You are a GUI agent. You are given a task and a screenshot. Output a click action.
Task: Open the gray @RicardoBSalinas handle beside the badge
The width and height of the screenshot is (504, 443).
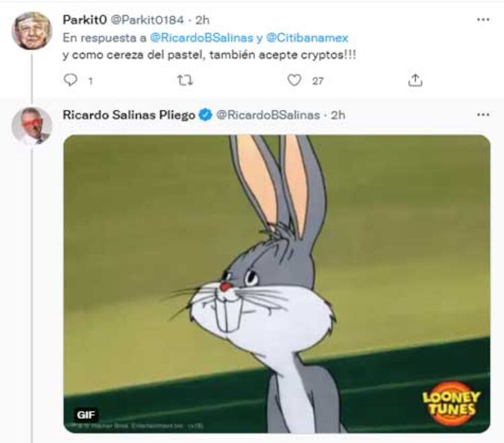tap(267, 115)
